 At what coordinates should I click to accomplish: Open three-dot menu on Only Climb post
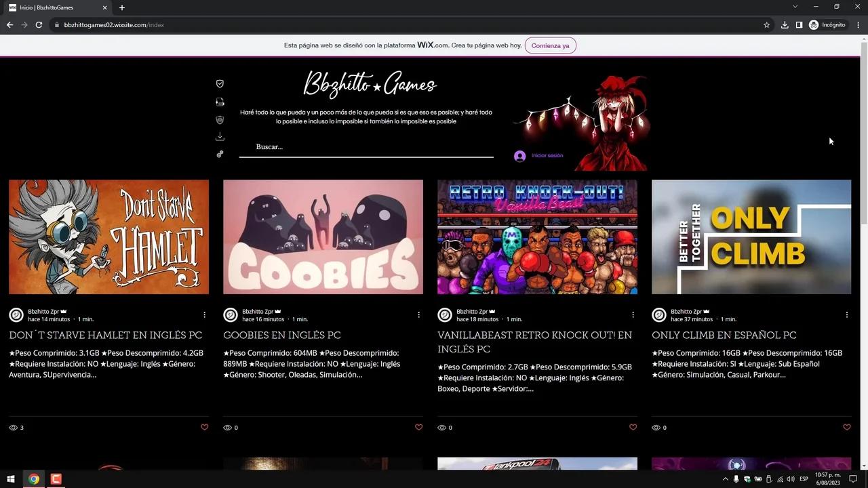(846, 314)
